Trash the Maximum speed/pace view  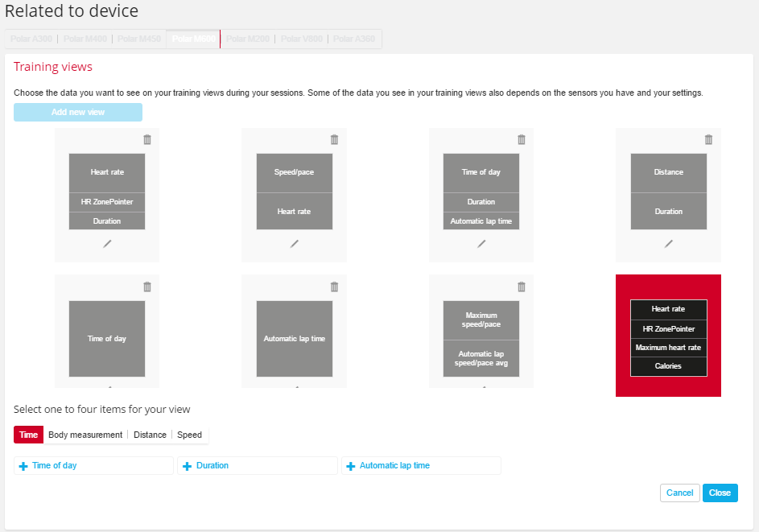coord(522,287)
